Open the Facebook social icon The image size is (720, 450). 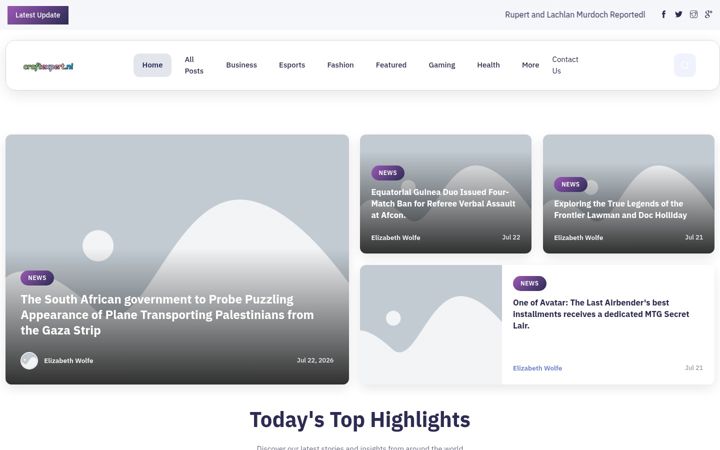[x=664, y=15]
